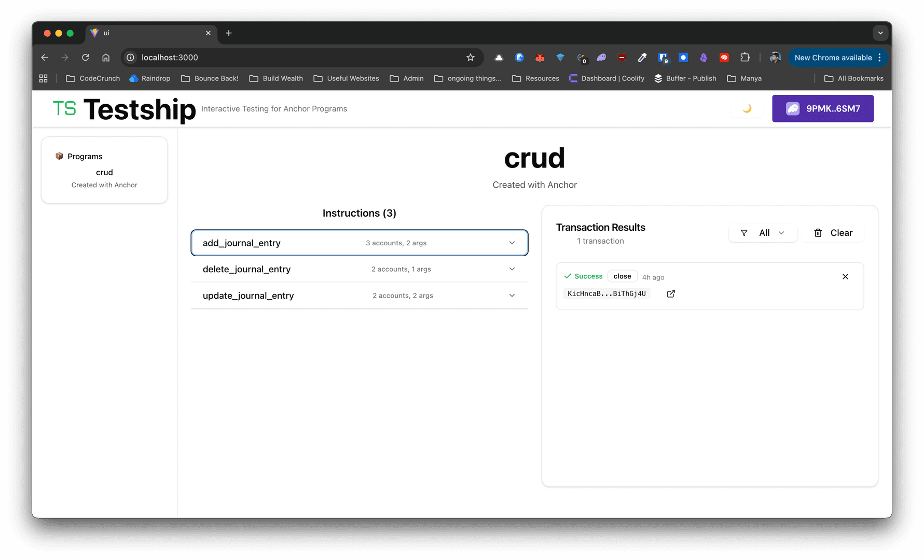Go to the browser home page
Screen dimensions: 924x560
(x=106, y=58)
